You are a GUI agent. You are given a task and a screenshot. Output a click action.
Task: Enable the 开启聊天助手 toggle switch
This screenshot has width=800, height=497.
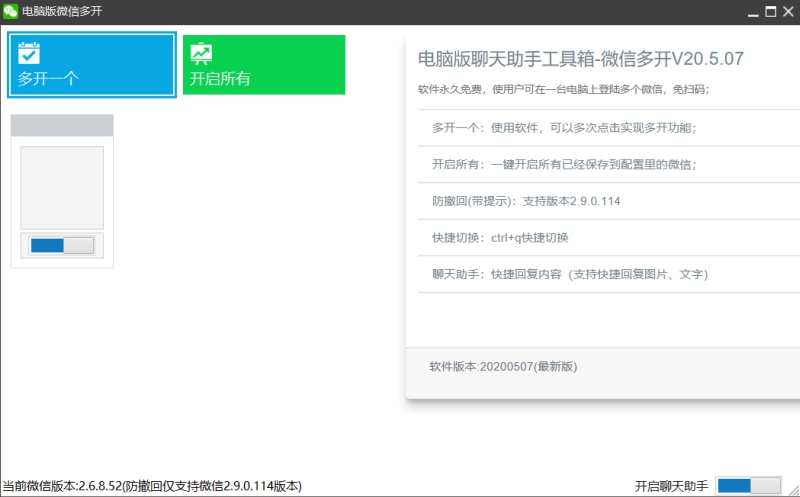coord(748,485)
